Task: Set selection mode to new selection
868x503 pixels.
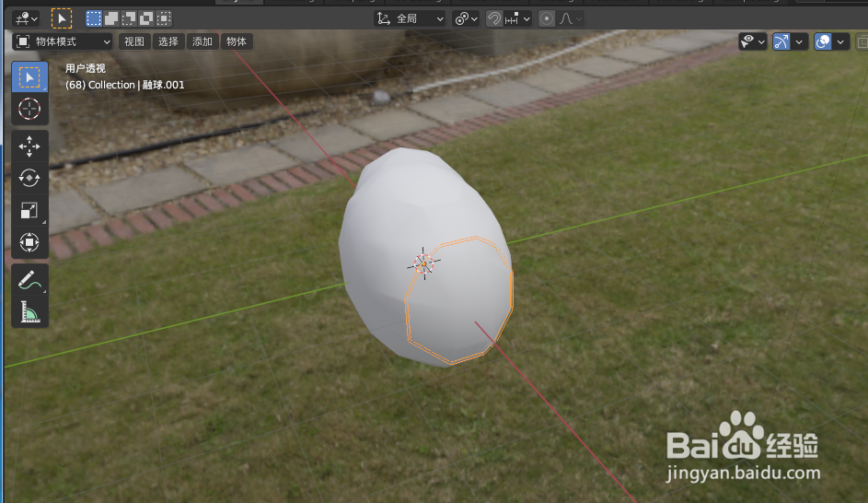Action: [x=94, y=18]
